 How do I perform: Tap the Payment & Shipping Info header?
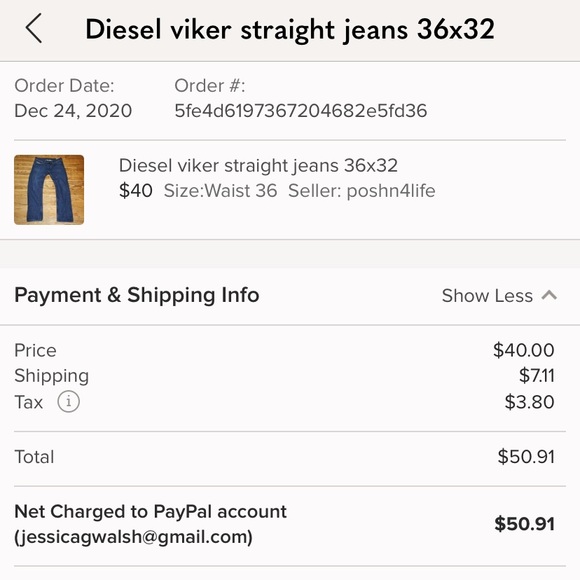click(x=136, y=295)
